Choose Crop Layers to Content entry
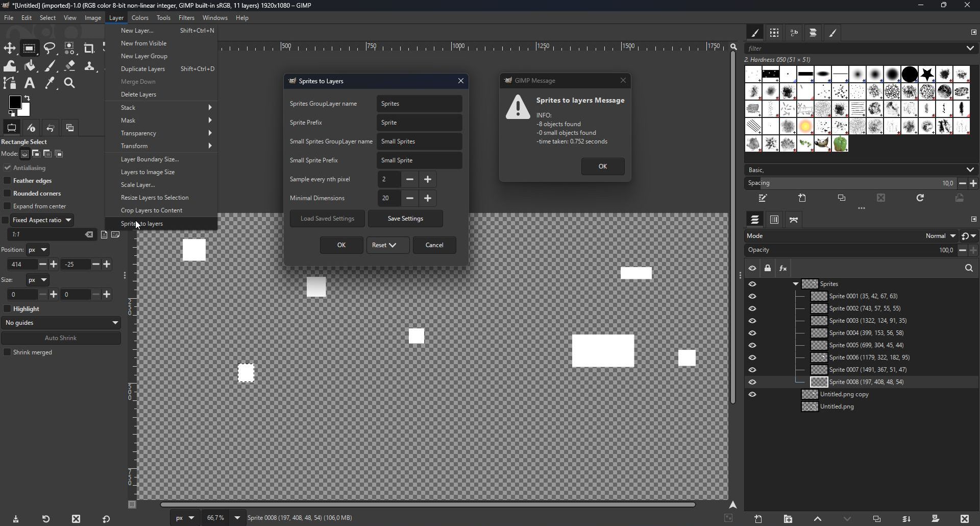The width and height of the screenshot is (980, 526). (x=161, y=210)
